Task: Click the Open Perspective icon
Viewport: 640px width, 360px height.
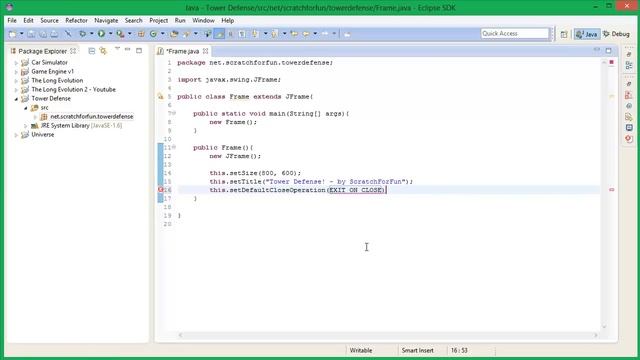Action: [x=564, y=34]
